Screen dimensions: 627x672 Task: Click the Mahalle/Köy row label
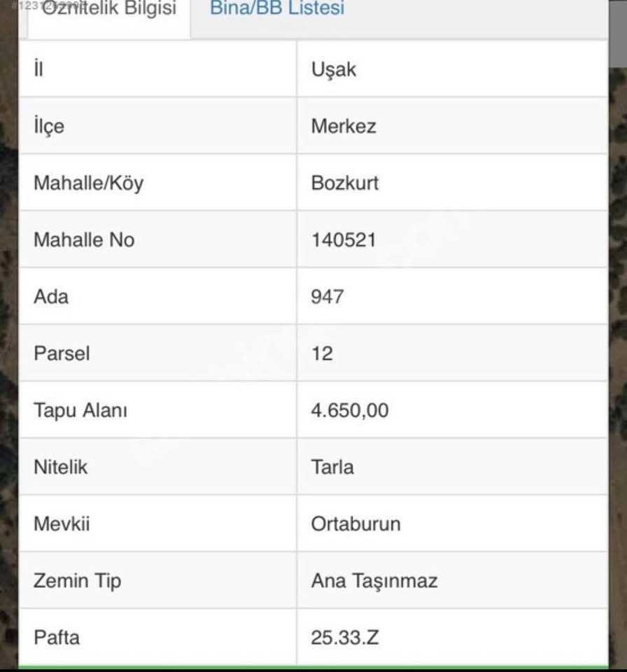pos(88,183)
